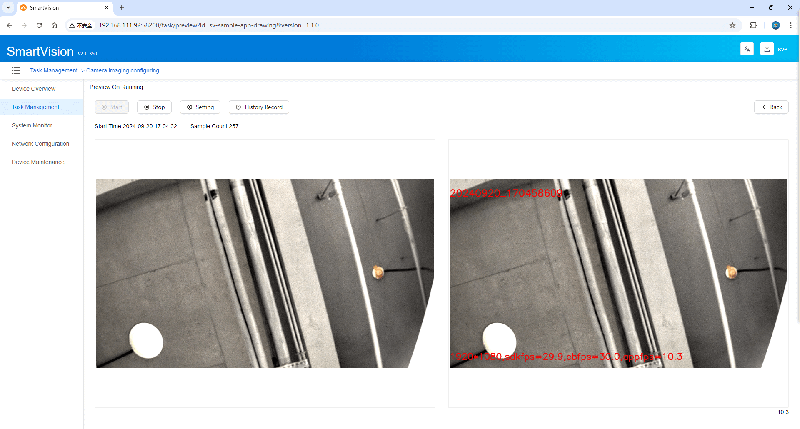Close the SmartVision browser tab
This screenshot has height=429, width=800.
coord(106,8)
